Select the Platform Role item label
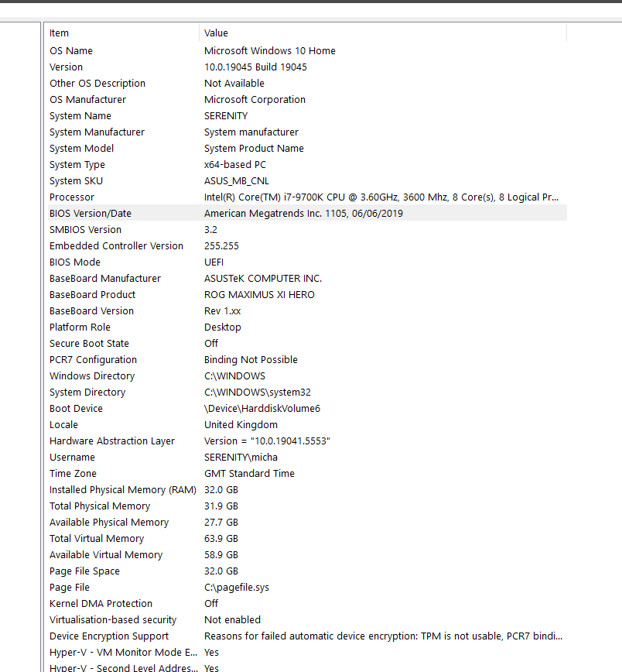Screen dimensions: 622x672 80,327
